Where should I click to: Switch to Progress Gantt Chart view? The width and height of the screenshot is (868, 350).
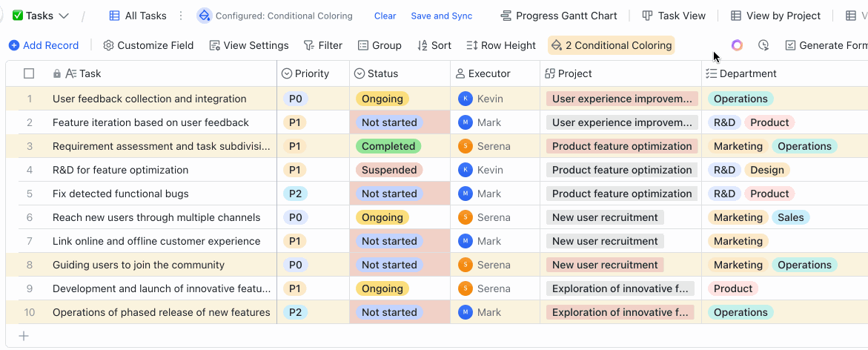pyautogui.click(x=559, y=16)
